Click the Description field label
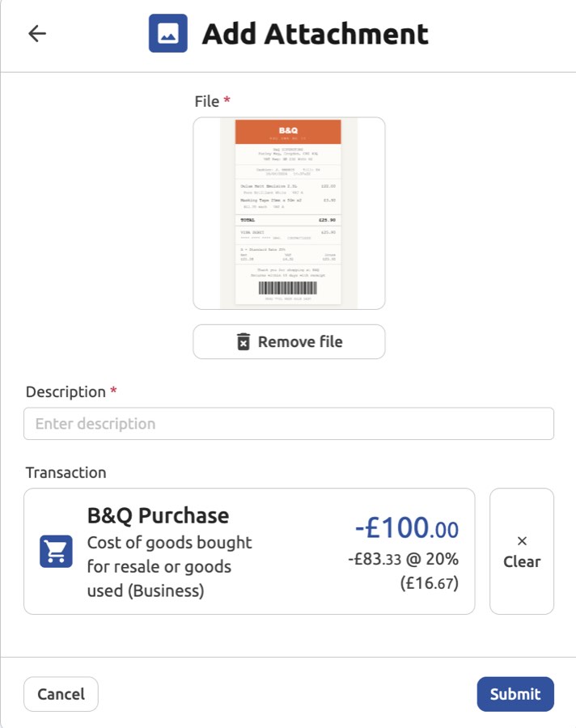 (x=66, y=392)
